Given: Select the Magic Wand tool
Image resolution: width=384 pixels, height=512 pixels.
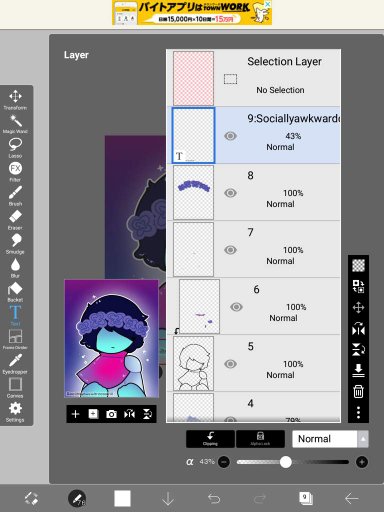Looking at the screenshot, I should 15,124.
